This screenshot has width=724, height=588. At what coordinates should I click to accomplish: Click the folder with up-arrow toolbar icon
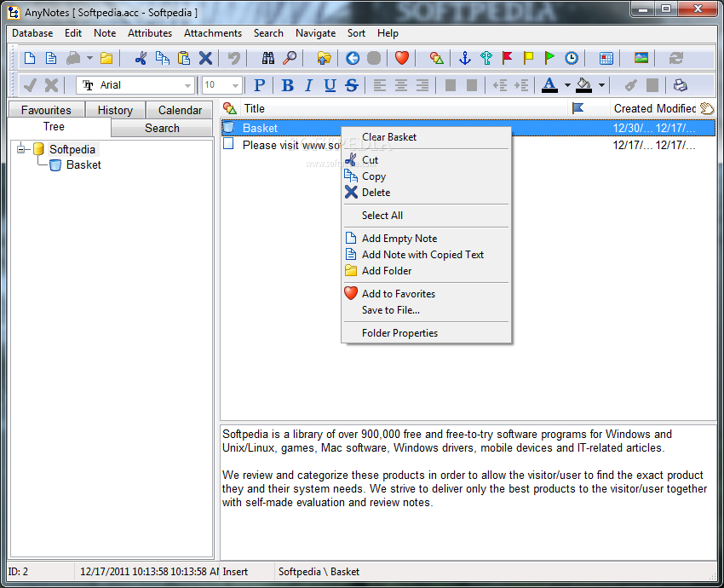(x=325, y=58)
